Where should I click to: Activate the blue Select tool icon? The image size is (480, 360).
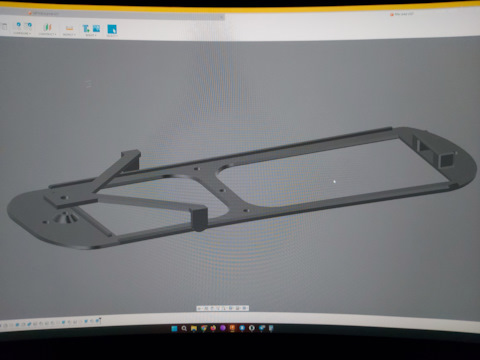(112, 29)
